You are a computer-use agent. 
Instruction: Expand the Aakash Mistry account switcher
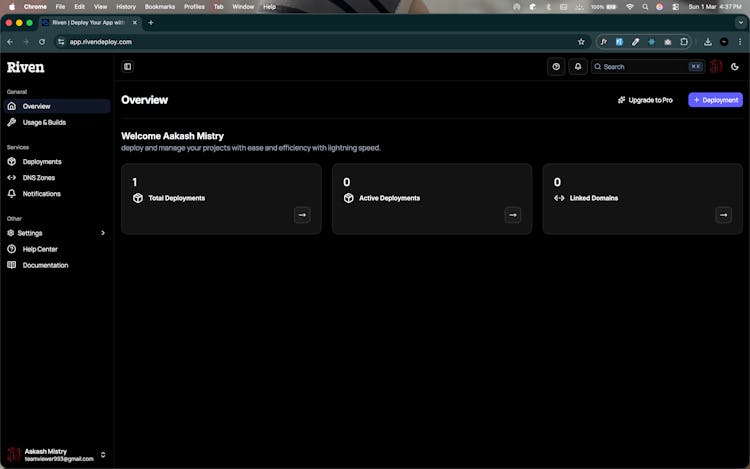(103, 455)
